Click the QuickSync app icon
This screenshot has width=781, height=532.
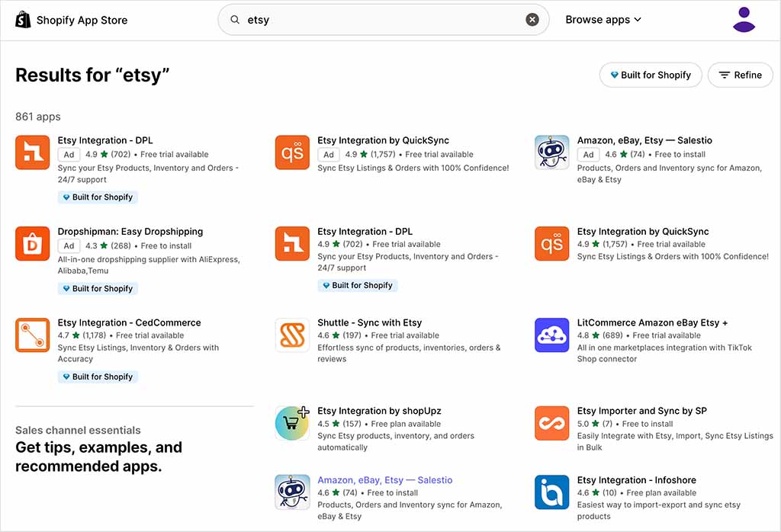pos(292,152)
